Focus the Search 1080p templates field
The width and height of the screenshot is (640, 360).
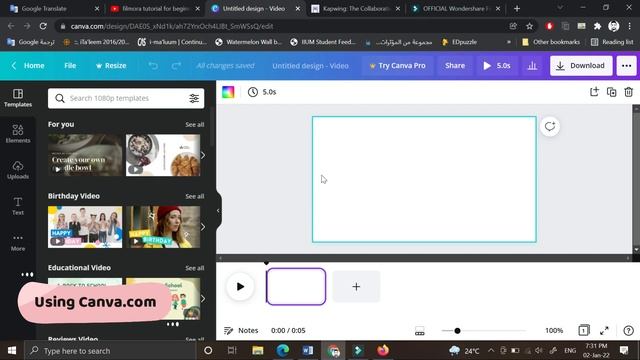pos(126,98)
